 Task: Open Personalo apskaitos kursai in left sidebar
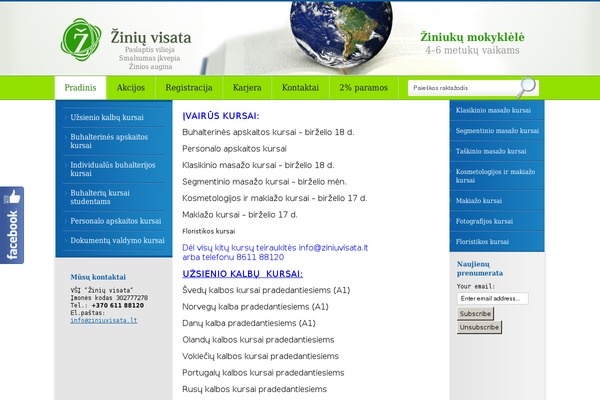(116, 221)
